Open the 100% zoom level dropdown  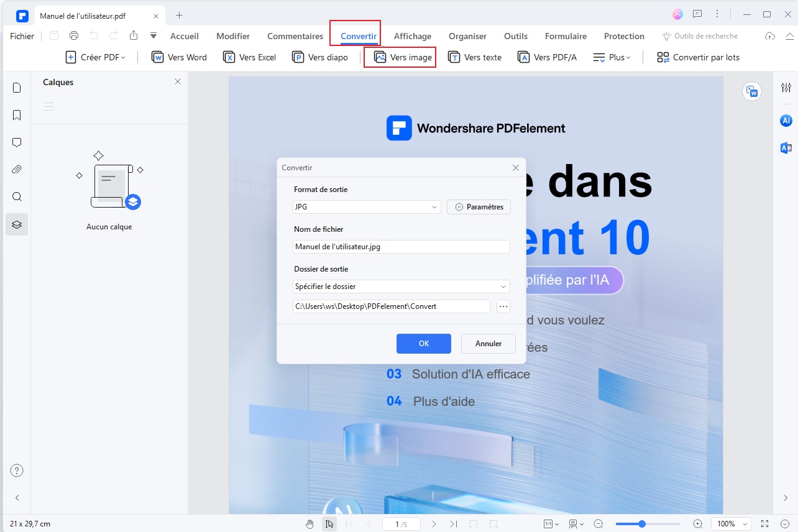coord(731,524)
